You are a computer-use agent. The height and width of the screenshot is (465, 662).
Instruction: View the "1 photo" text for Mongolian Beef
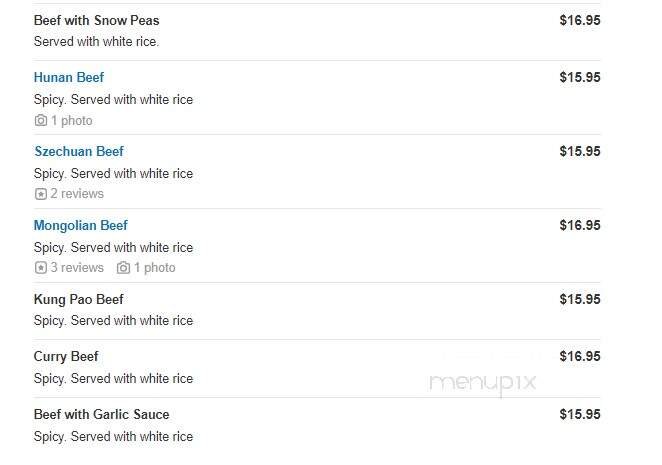(x=155, y=268)
